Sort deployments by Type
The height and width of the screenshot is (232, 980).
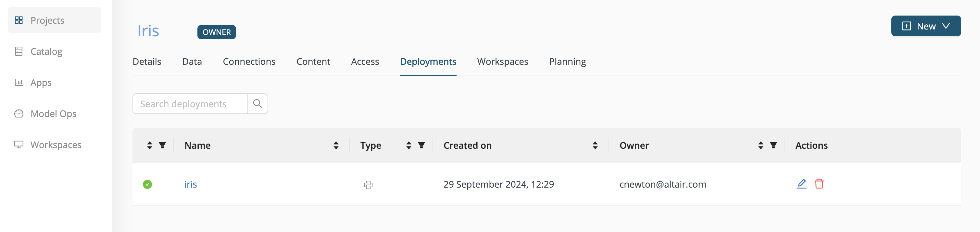click(x=408, y=145)
